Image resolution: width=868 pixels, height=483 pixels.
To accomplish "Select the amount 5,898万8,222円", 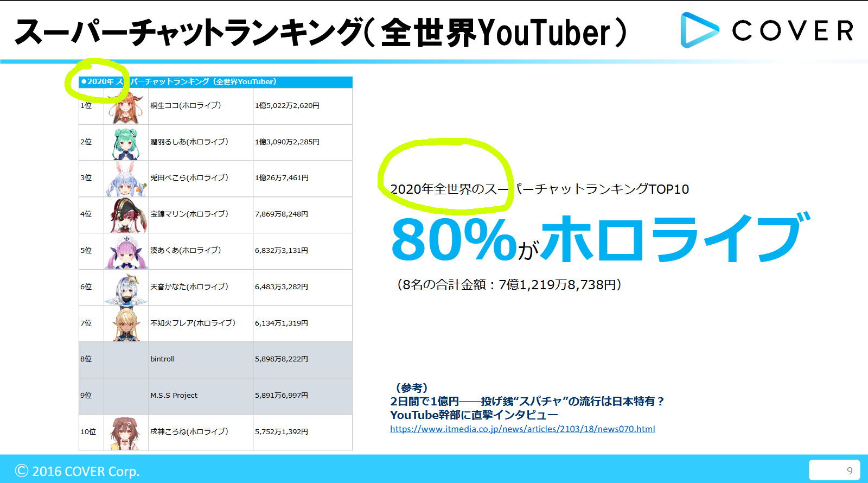I will [282, 359].
